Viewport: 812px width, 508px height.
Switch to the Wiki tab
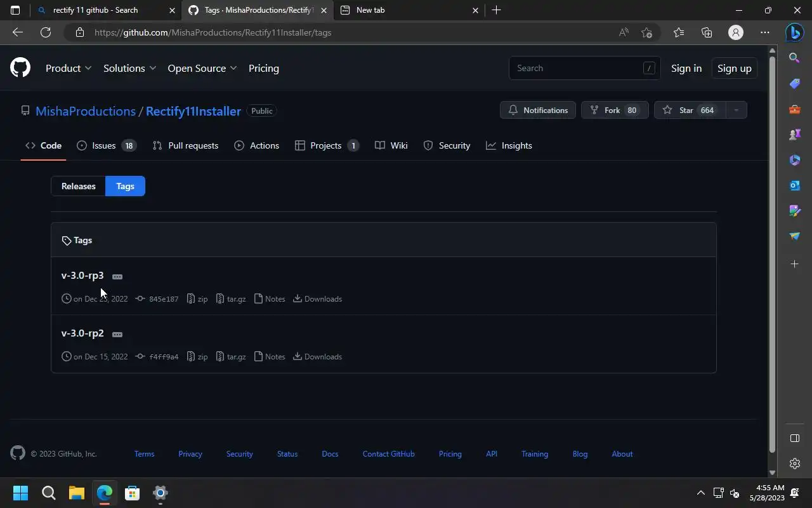point(391,145)
